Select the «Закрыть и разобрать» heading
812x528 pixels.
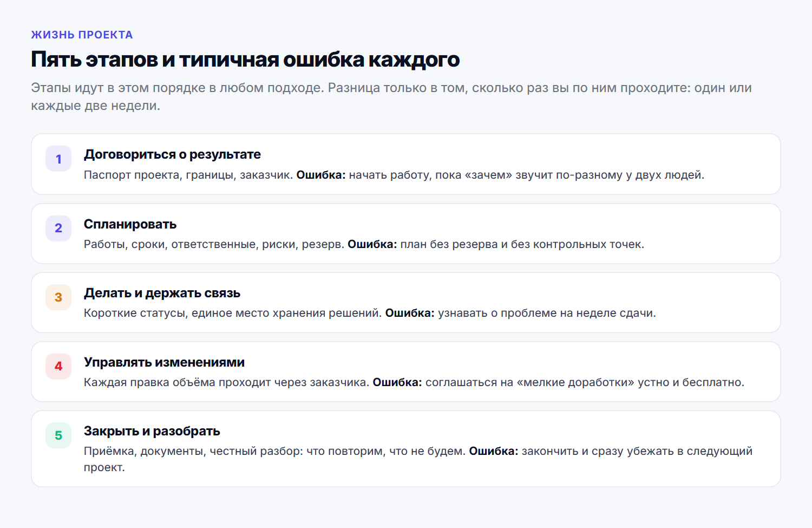point(152,431)
